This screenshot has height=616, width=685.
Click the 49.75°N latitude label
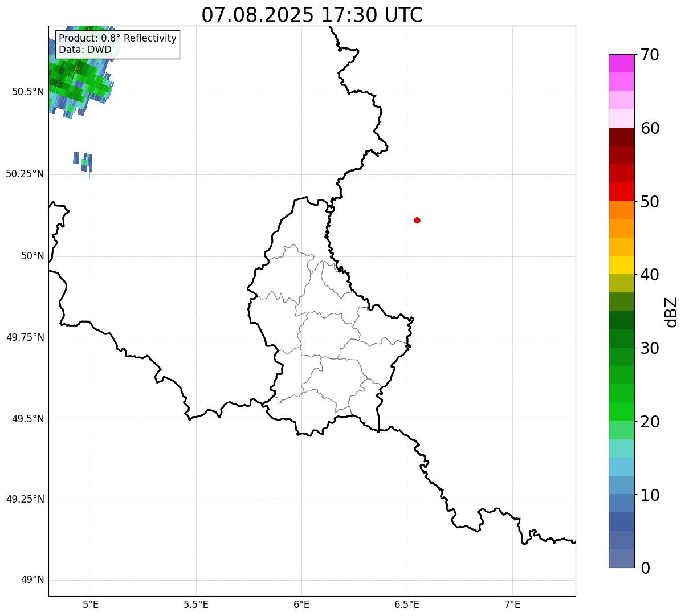click(x=25, y=337)
